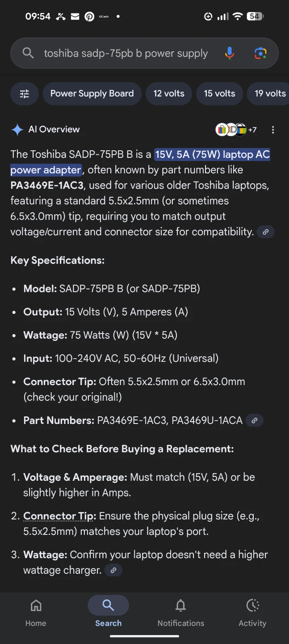Select the 19 volts suggestion chip
289x644 pixels.
[x=270, y=93]
